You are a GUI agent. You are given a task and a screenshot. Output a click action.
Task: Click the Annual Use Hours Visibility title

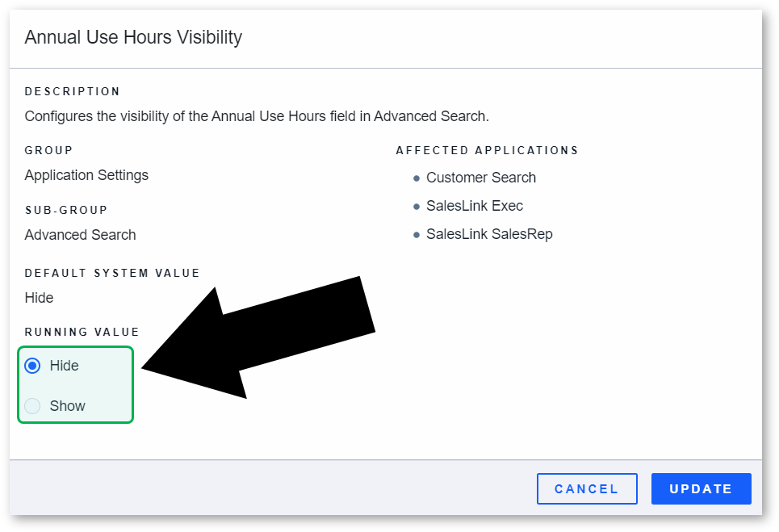point(133,37)
